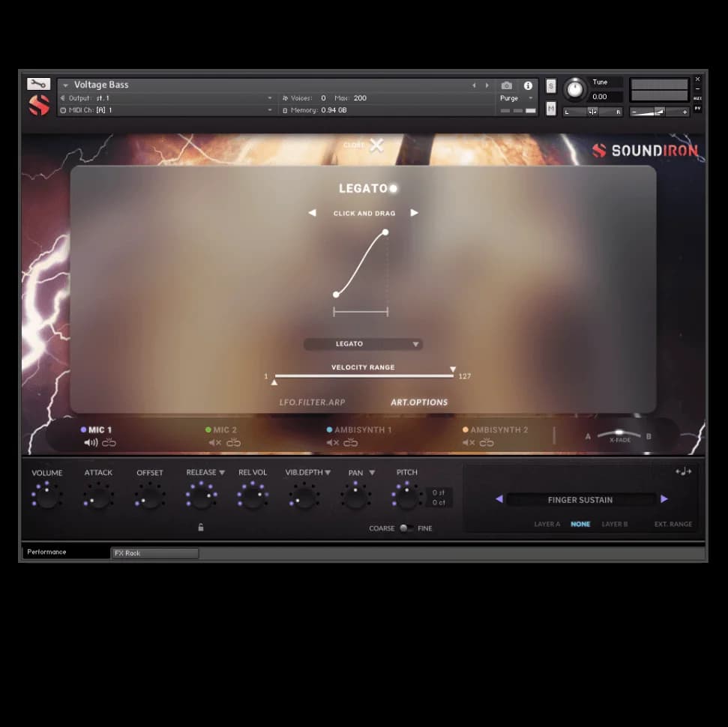Click the purge link icon under MIC 2
Viewport: 728px width, 727px height.
[232, 442]
